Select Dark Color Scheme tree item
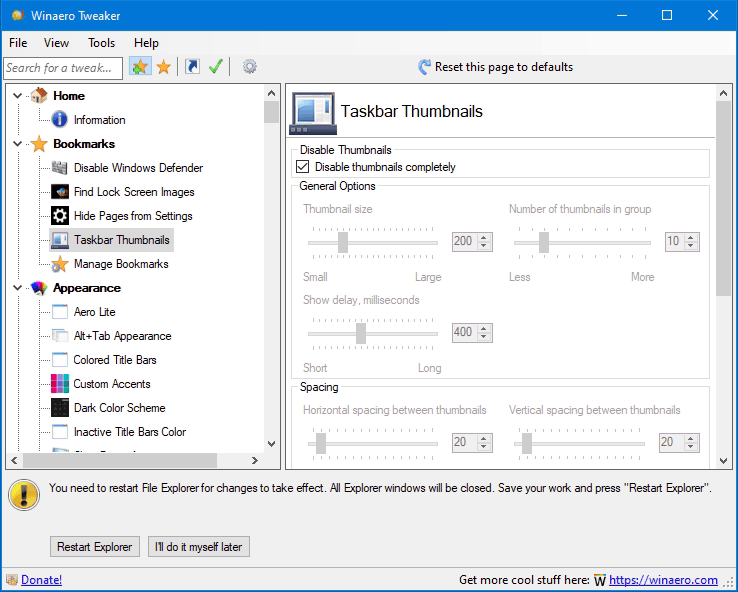738x592 pixels. tap(120, 408)
